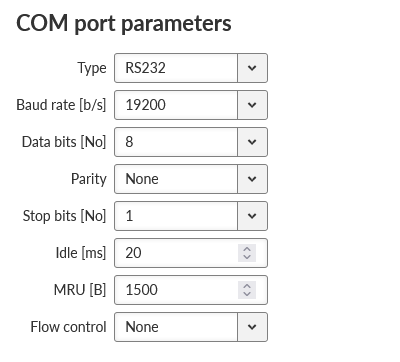Open the Type dropdown showing RS232

191,68
